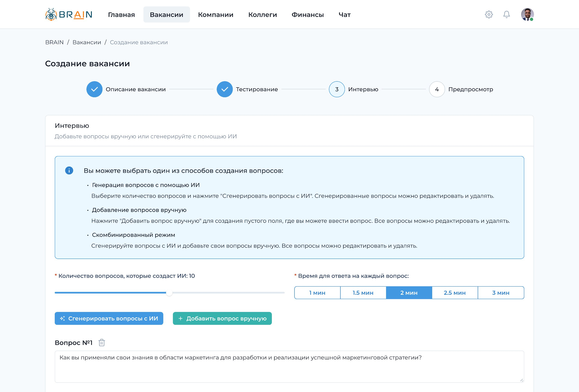The width and height of the screenshot is (579, 392).
Task: Click Сгенерировать вопросы с ИИ button
Action: pos(109,318)
